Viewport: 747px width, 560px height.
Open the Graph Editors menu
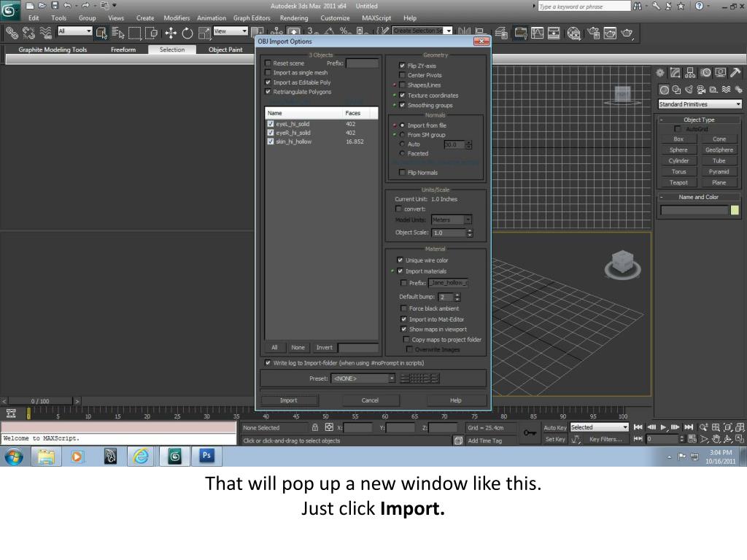click(252, 18)
